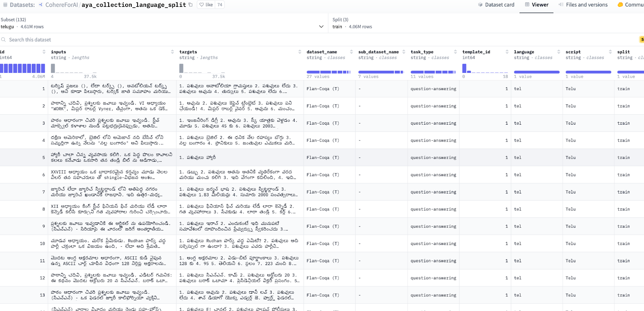The height and width of the screenshot is (311, 644).
Task: Sort by the inputs column arrows
Action: point(172,52)
